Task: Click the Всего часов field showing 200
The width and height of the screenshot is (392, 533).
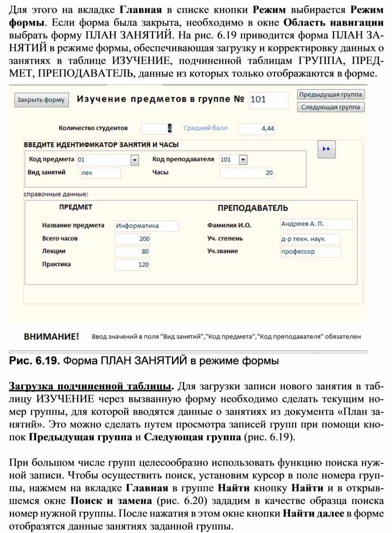Action: (133, 239)
